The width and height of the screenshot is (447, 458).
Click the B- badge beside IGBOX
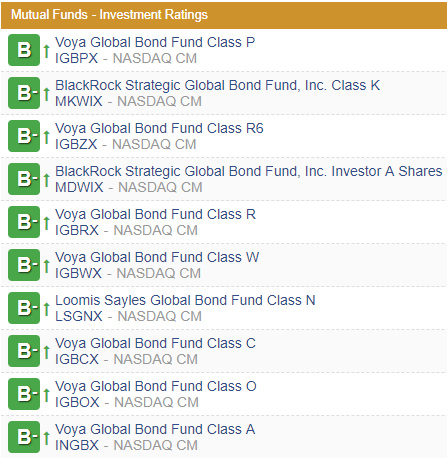(24, 394)
